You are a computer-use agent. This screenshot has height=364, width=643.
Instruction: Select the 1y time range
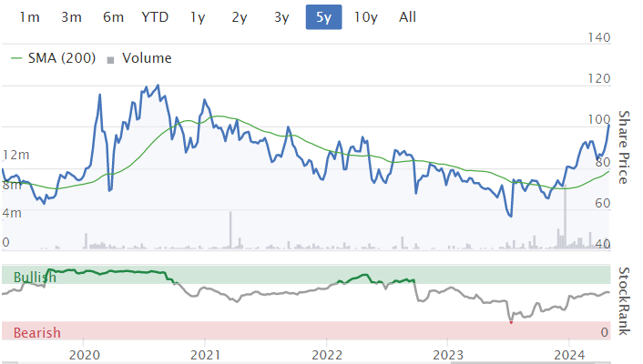tap(198, 17)
